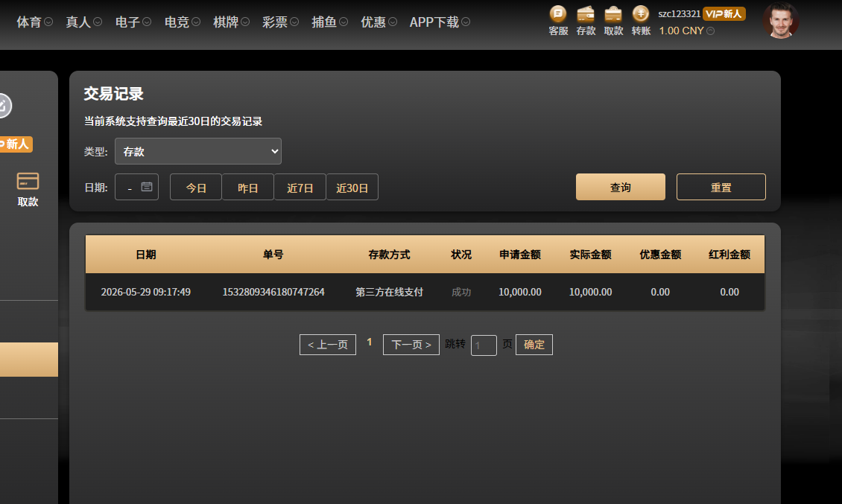Click the 重置 reset button
This screenshot has width=842, height=504.
pos(721,187)
